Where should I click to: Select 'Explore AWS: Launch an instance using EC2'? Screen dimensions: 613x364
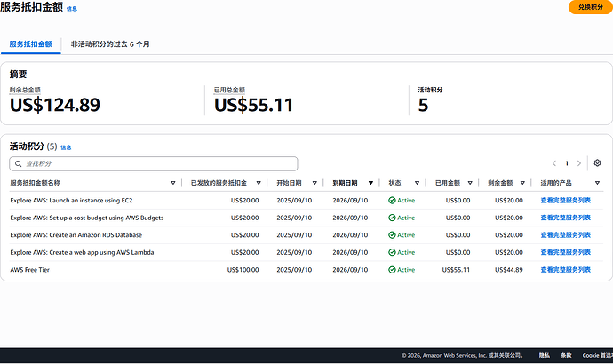(x=71, y=201)
